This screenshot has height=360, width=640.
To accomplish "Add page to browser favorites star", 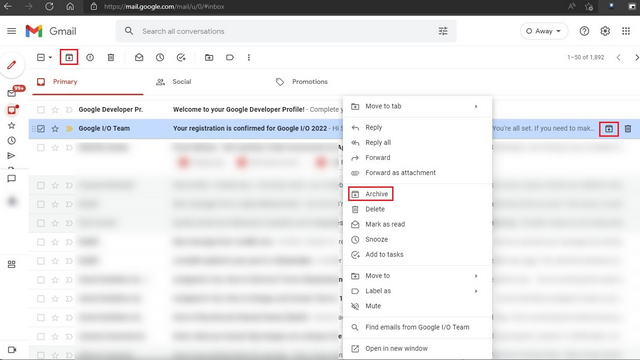I will [589, 7].
